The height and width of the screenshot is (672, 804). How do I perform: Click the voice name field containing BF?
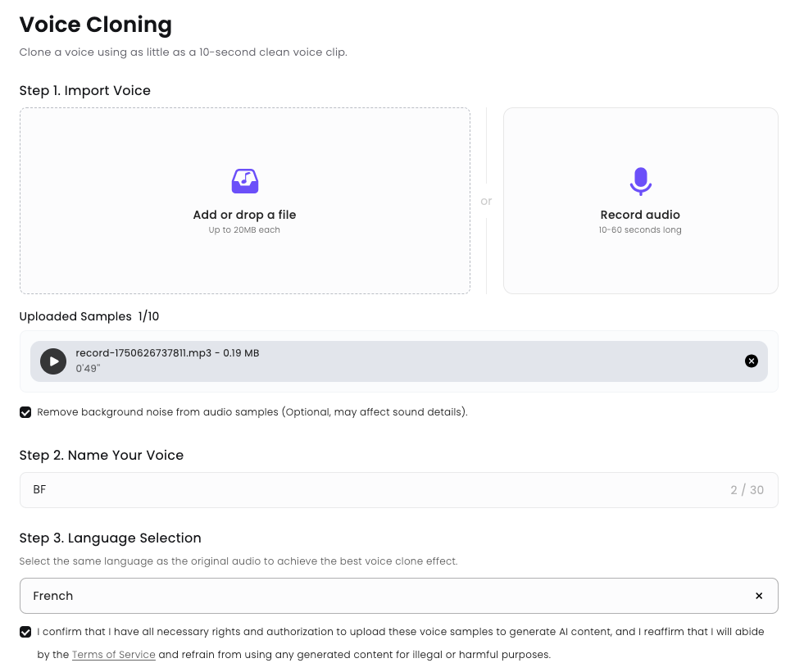click(369, 490)
